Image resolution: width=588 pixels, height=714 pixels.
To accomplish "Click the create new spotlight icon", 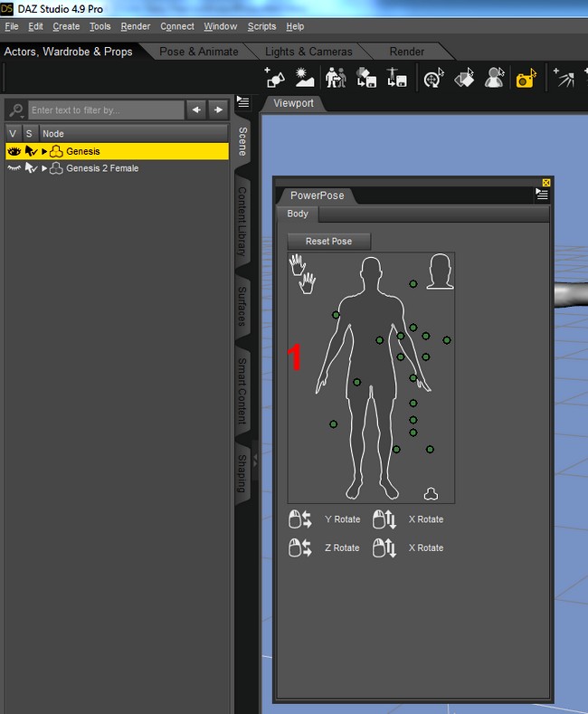I will (564, 78).
